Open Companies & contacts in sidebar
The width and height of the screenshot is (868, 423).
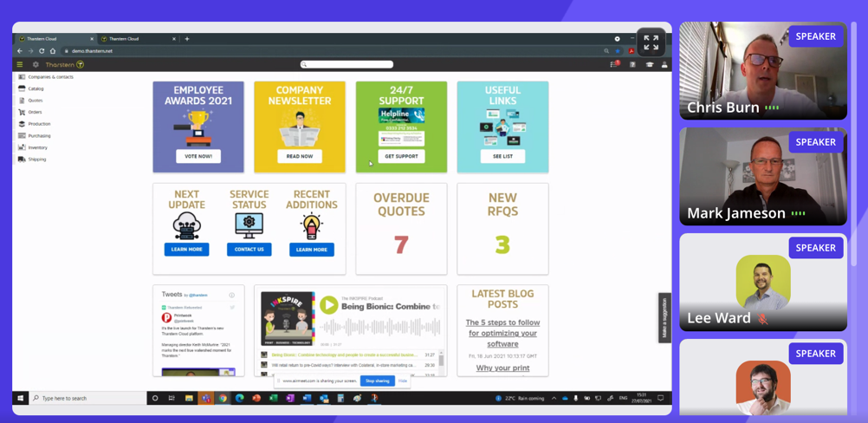[46, 77]
